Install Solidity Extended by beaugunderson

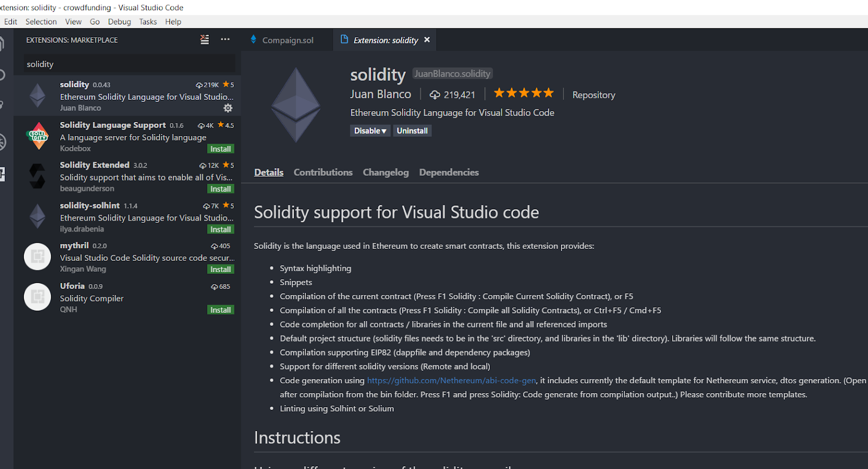click(221, 189)
